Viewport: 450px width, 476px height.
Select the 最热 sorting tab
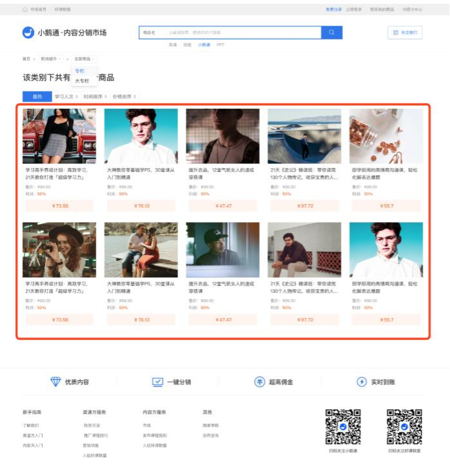pos(37,97)
